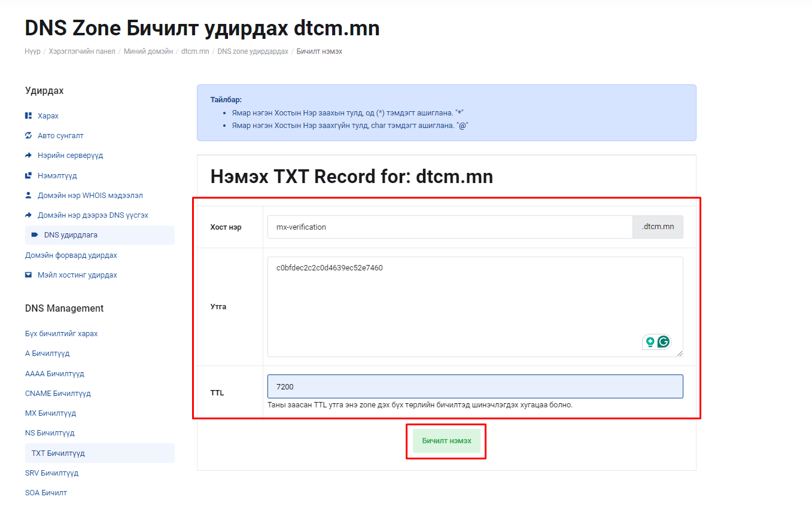Viewport: 812px width, 527px height.
Task: Open Харах in the sidebar
Action: pyautogui.click(x=48, y=115)
